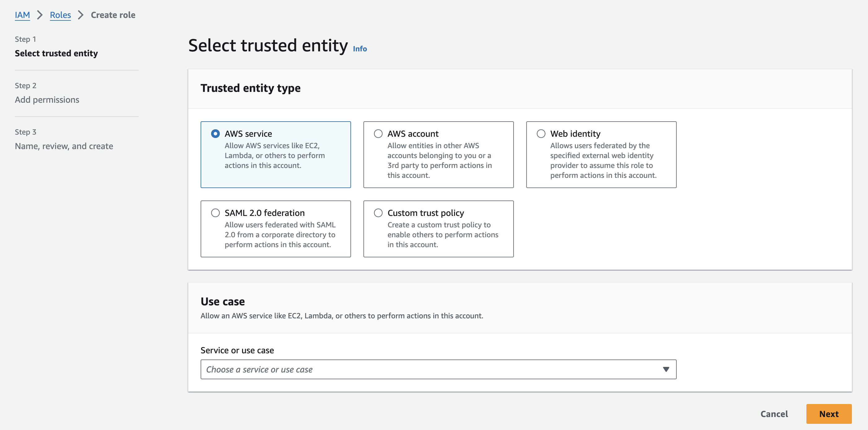Screen dimensions: 868x430
Task: Choose the AWS account trusted entity option
Action: pos(378,134)
